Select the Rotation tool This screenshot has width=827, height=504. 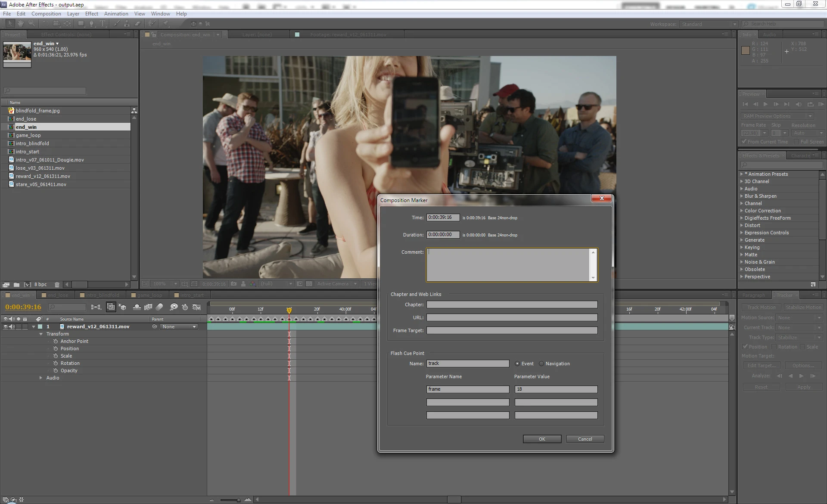[45, 24]
